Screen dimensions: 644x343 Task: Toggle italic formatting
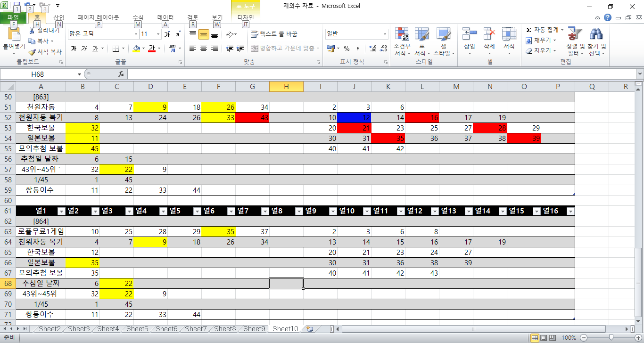pos(84,49)
